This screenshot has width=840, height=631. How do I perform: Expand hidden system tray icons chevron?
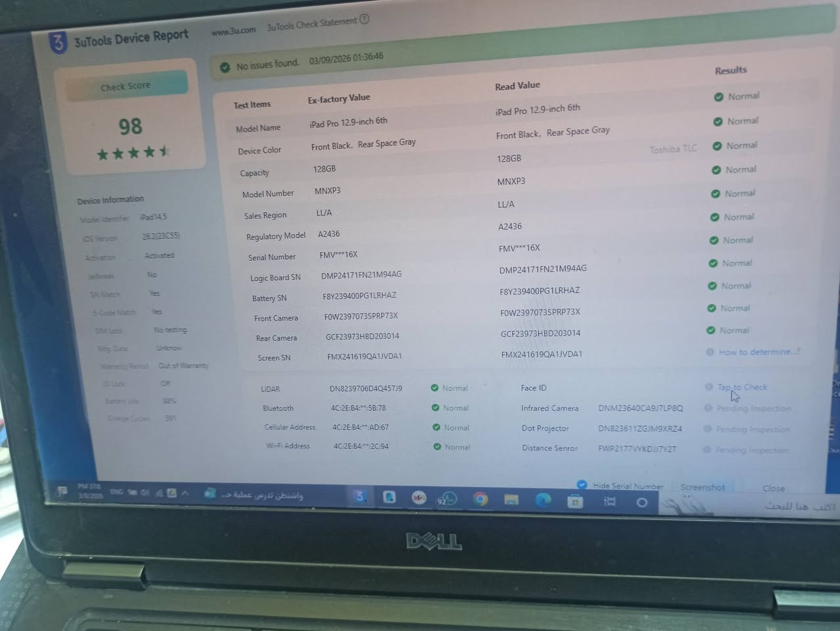(x=185, y=493)
